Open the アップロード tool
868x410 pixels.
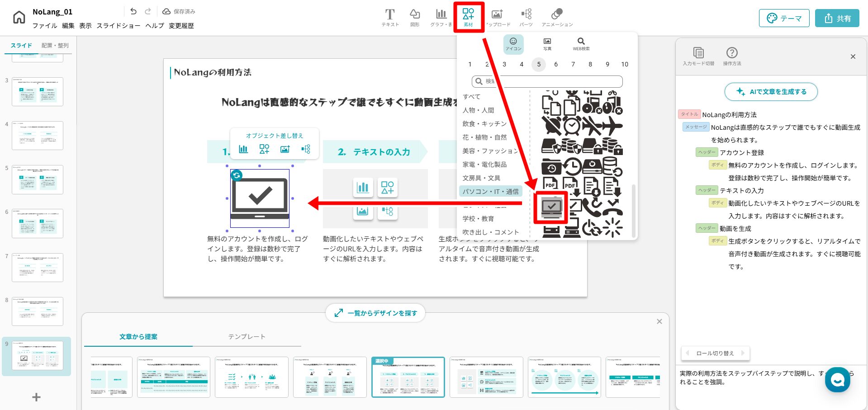coord(498,18)
